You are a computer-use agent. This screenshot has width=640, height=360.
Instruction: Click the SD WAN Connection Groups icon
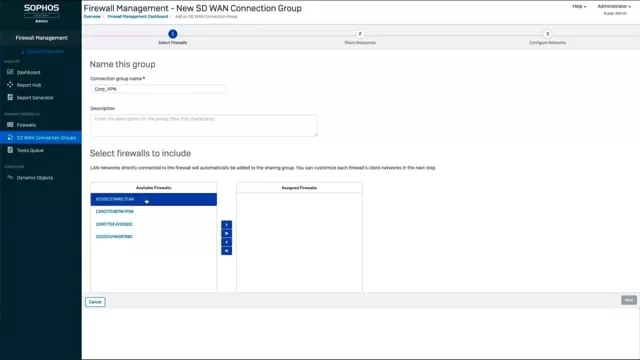(x=10, y=138)
